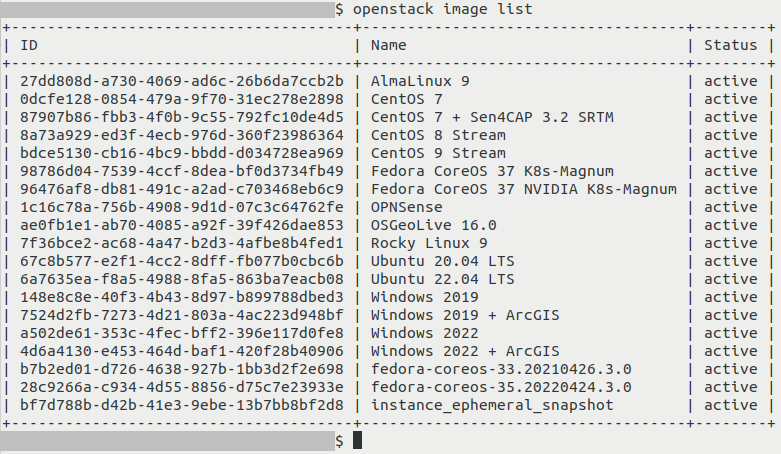
Task: Click the fedora-coreos-35.20220424.3.0 image name
Action: tap(501, 387)
